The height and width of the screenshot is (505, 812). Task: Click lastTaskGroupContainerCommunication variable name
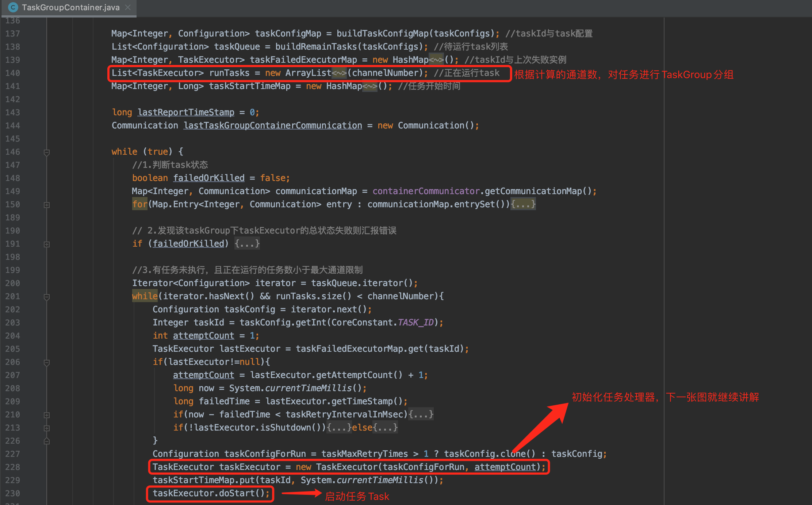(273, 126)
